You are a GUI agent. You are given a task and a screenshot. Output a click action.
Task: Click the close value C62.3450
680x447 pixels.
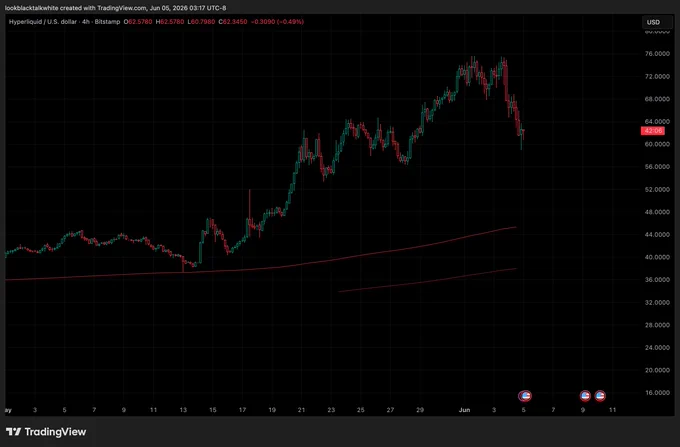233,22
